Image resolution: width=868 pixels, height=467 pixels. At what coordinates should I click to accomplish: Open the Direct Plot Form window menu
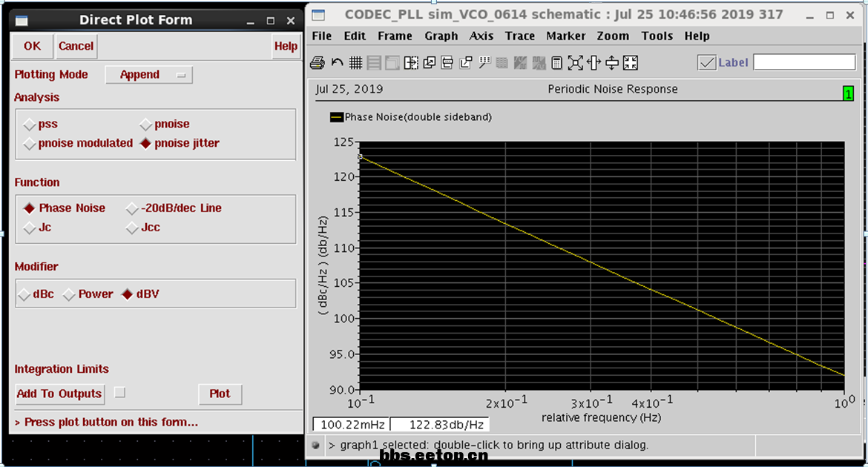(x=23, y=21)
